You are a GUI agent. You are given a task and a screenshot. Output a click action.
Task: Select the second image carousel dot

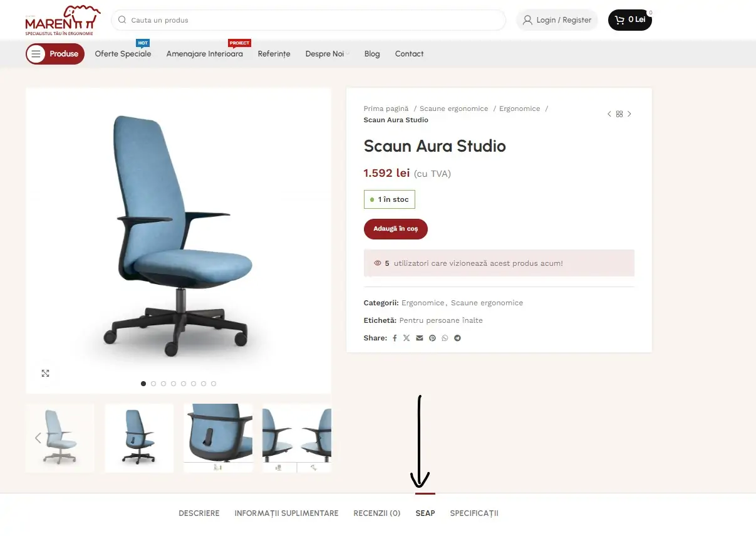point(153,384)
